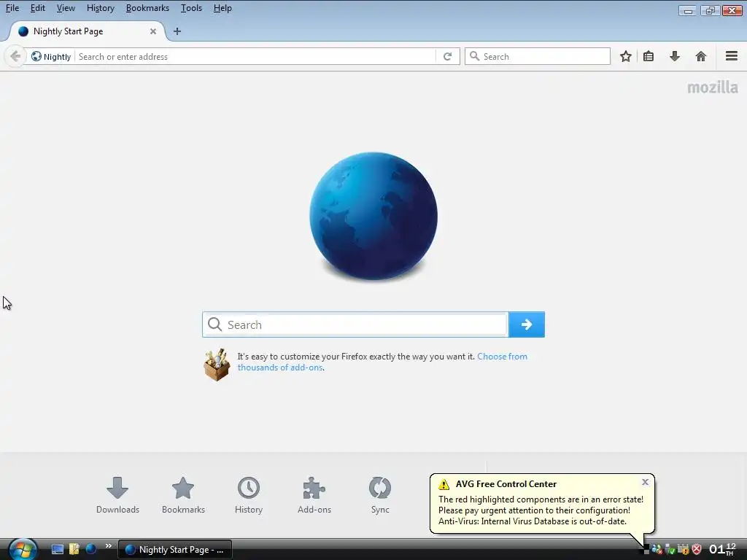Screen dimensions: 747x560
Task: Open the Tools menu
Action: (191, 8)
